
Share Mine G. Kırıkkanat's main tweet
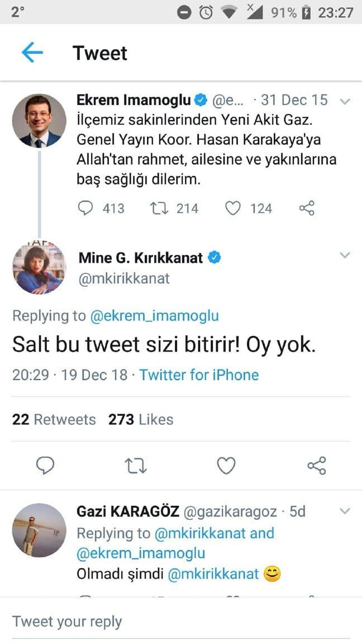(x=317, y=465)
